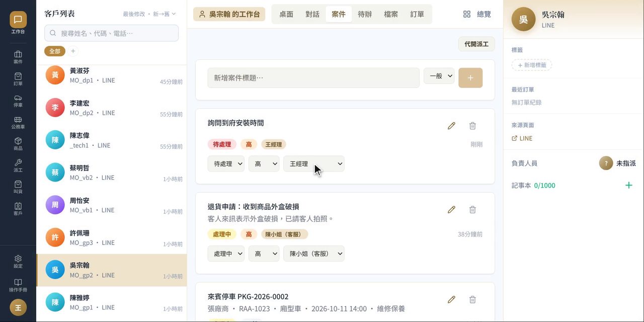Change priority 高 dropdown of 退貨申請
Screen dimensions: 644x322
[x=264, y=254]
